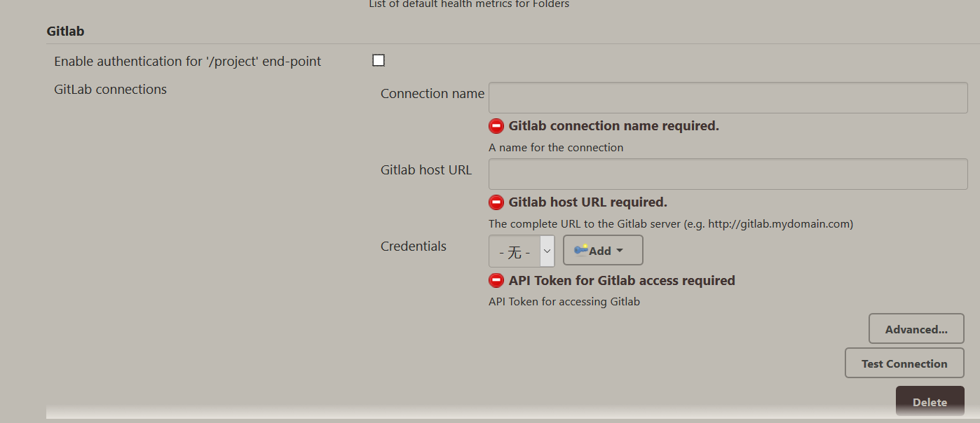Click the 'API Token for Gitlab access required' message
980x423 pixels.
(x=622, y=281)
